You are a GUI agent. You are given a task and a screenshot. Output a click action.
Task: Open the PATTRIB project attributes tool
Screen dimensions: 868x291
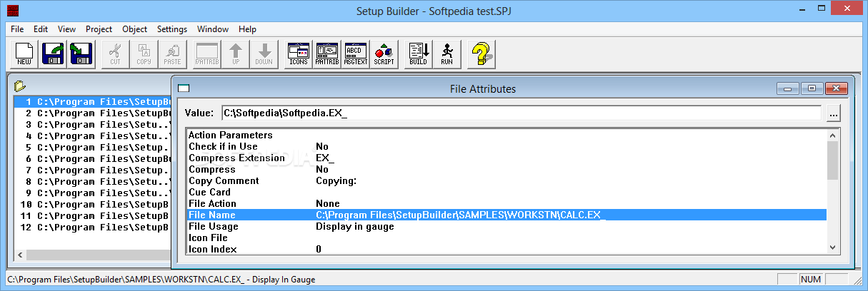(x=326, y=54)
